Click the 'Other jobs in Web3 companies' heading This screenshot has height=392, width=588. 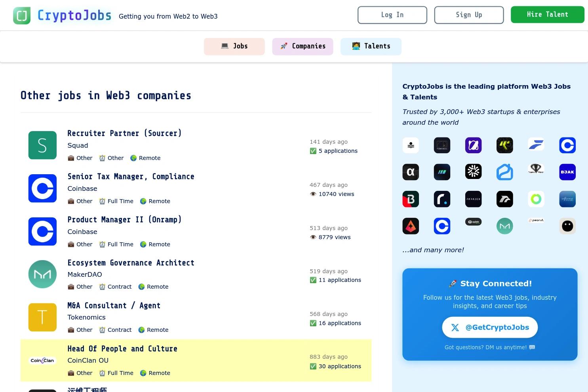click(x=106, y=95)
